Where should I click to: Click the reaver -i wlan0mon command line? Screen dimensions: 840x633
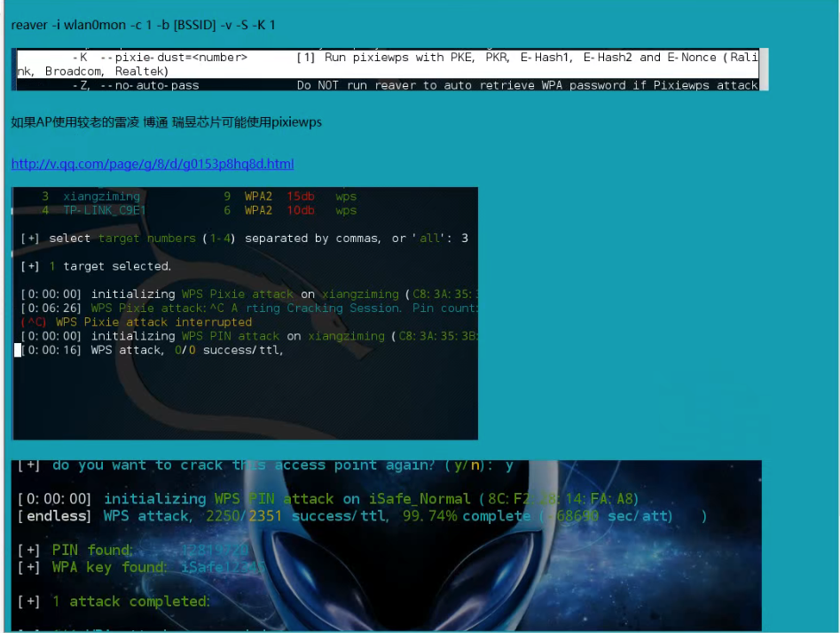tap(143, 25)
